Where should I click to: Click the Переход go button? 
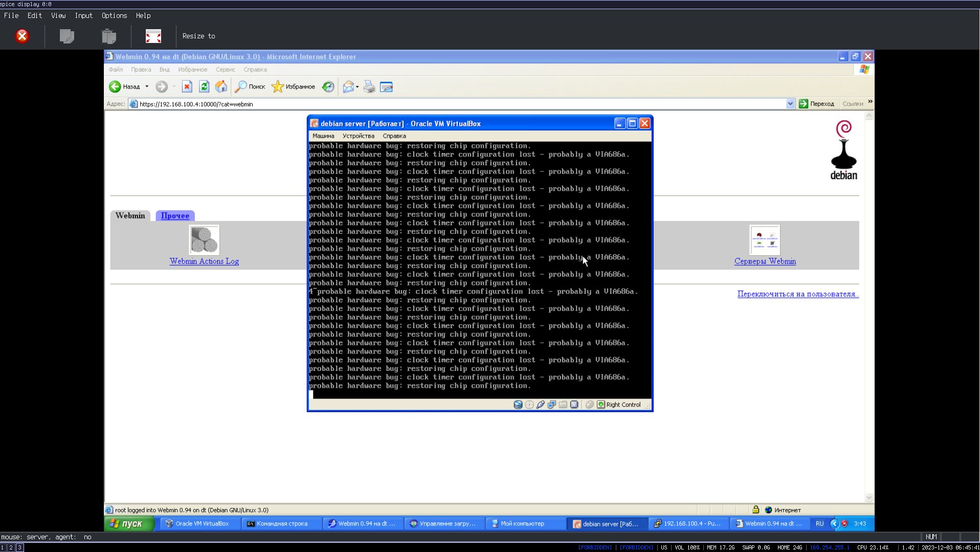(x=816, y=104)
